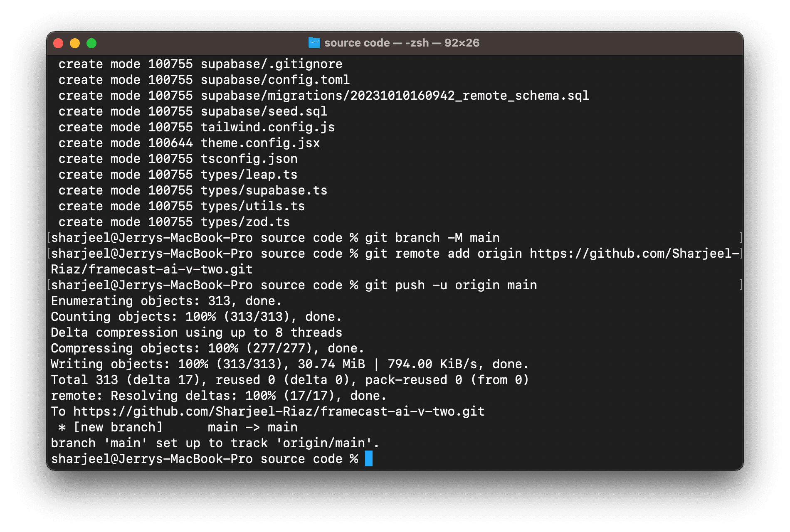Click the 'tsconfig.json' file name

249,159
